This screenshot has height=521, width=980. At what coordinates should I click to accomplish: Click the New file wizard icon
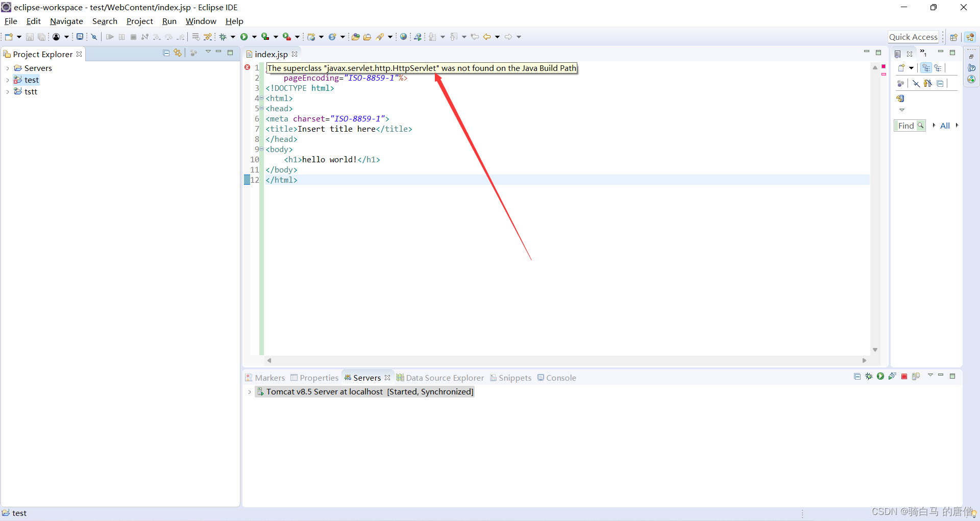pyautogui.click(x=9, y=37)
